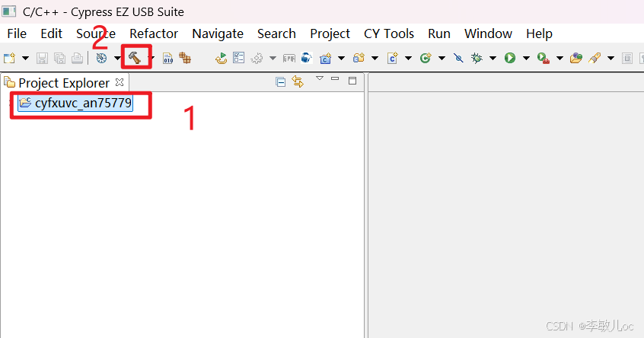Maximize the Project Explorer panel
The width and height of the screenshot is (644, 338).
pos(352,81)
